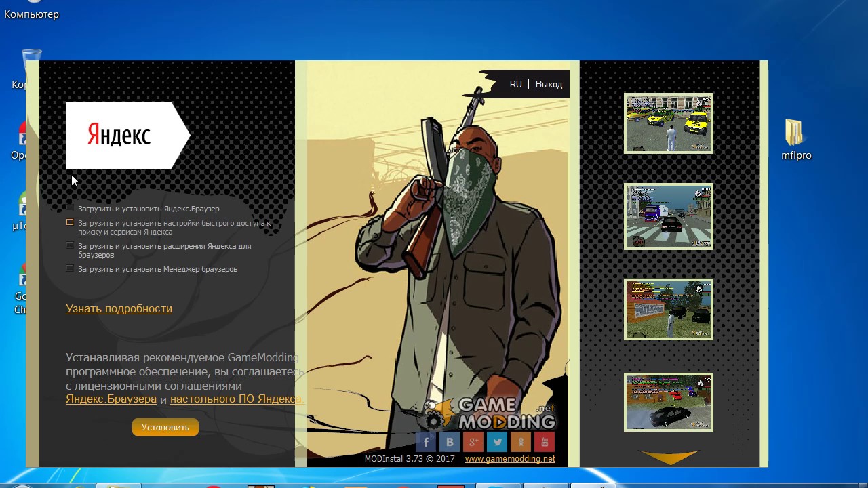Open the Odnoklassniki social icon

[521, 442]
